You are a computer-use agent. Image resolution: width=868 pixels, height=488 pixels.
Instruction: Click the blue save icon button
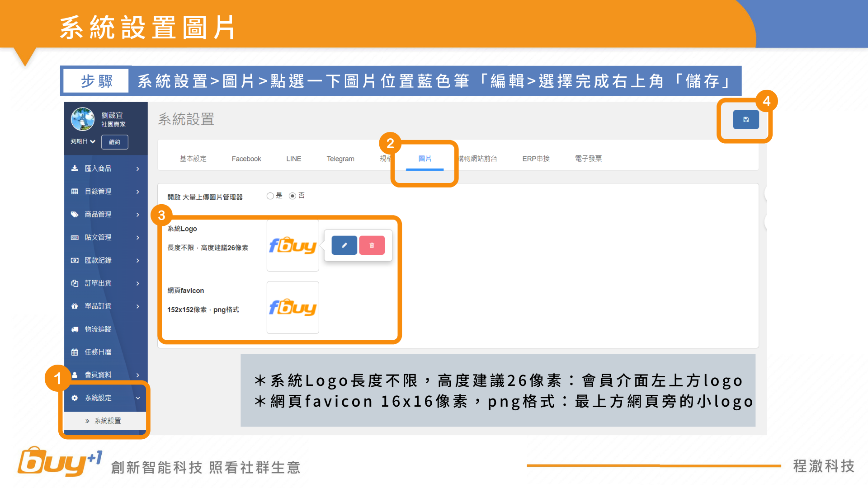pyautogui.click(x=745, y=120)
